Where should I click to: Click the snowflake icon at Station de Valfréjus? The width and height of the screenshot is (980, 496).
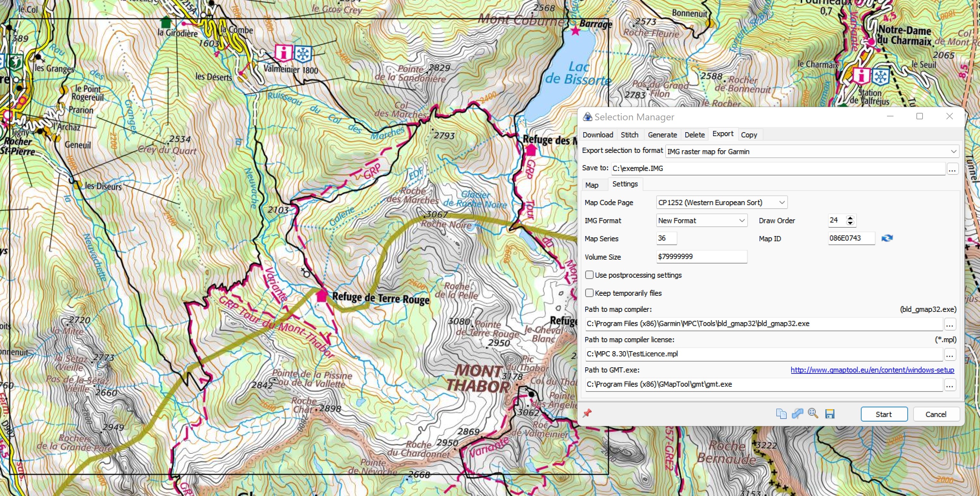(x=880, y=76)
